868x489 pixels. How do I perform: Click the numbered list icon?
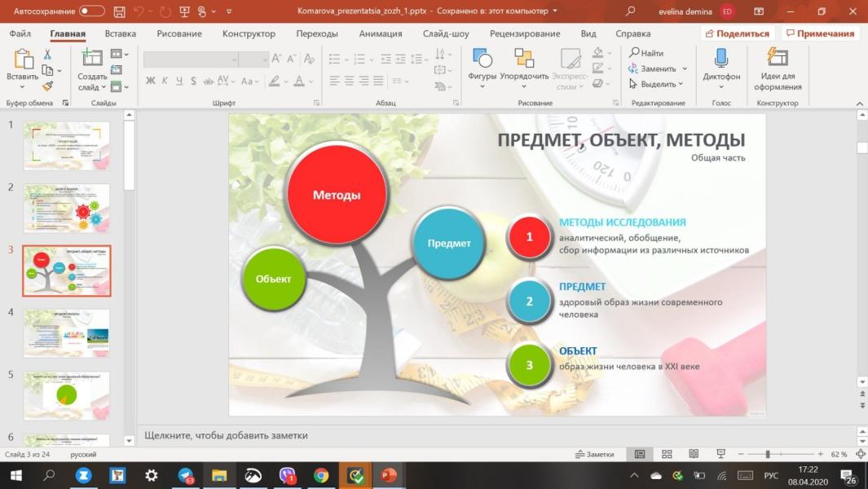(x=359, y=59)
